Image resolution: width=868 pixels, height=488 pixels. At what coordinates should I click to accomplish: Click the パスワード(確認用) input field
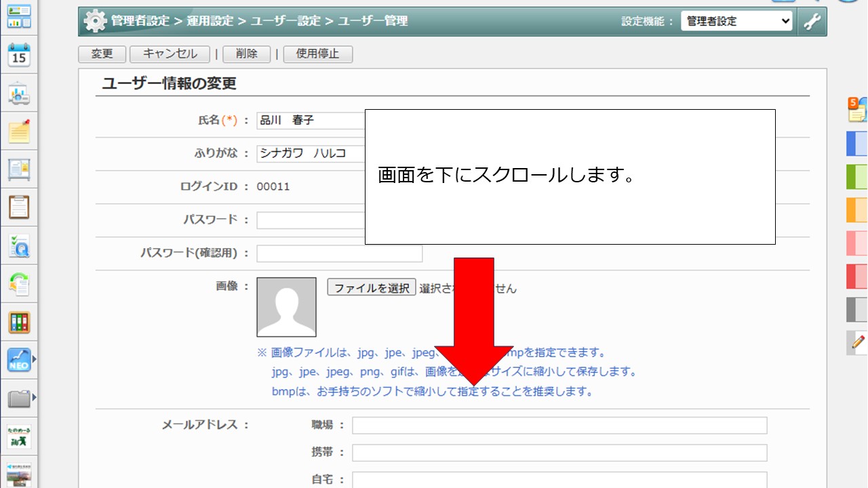[x=339, y=253]
